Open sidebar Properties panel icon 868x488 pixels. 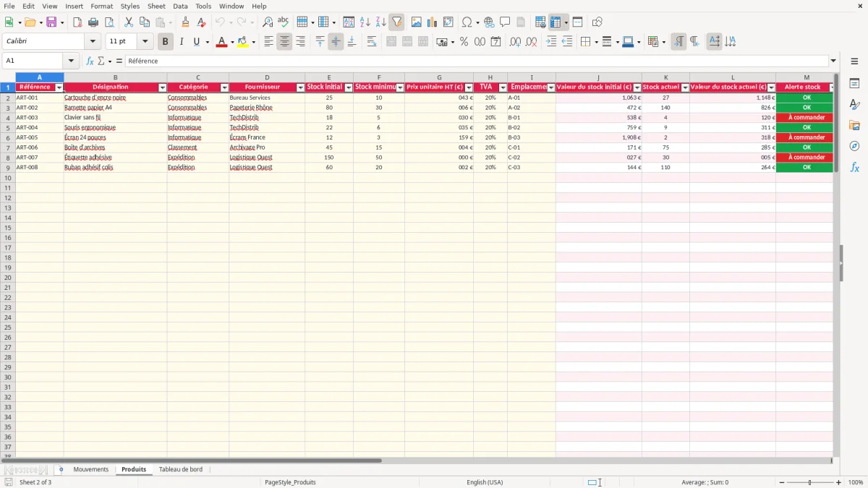tap(855, 84)
